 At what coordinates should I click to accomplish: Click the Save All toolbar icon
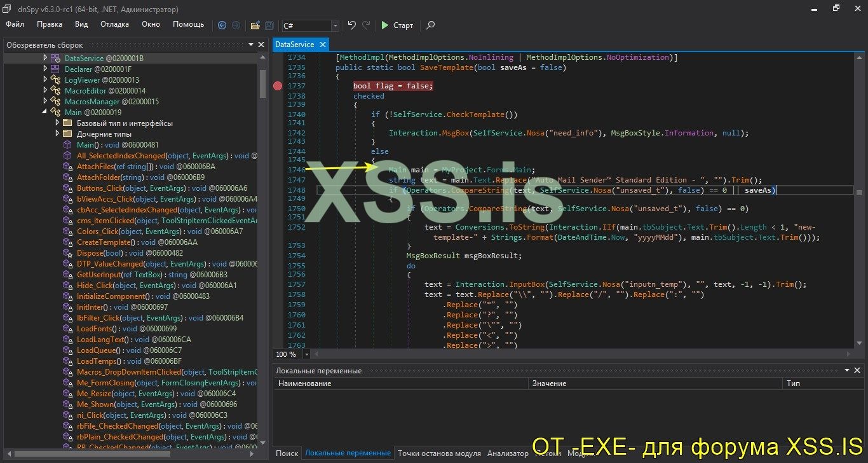(x=269, y=25)
